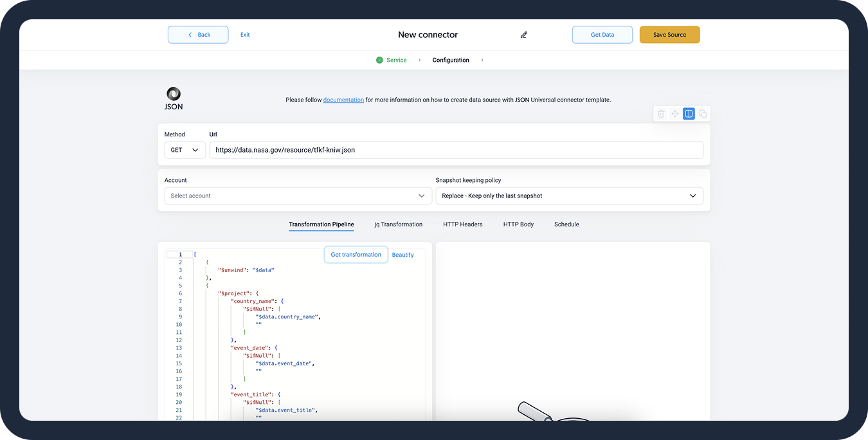
Task: Click the Get Data button
Action: pos(602,35)
